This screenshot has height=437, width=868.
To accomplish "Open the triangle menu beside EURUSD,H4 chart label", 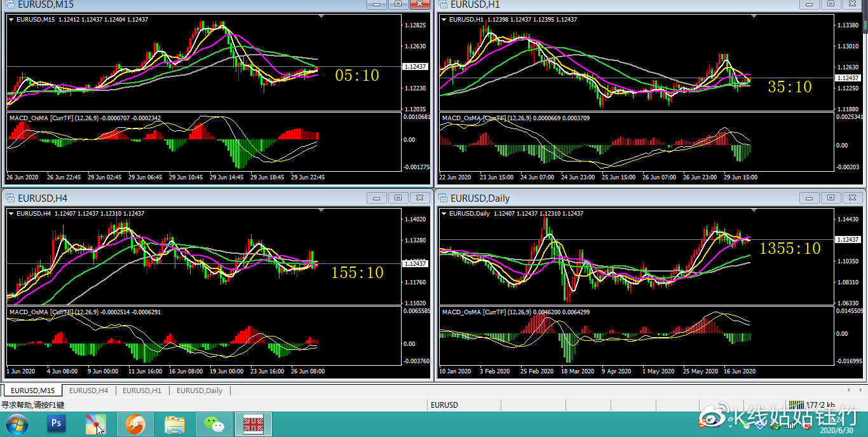I will (11, 214).
